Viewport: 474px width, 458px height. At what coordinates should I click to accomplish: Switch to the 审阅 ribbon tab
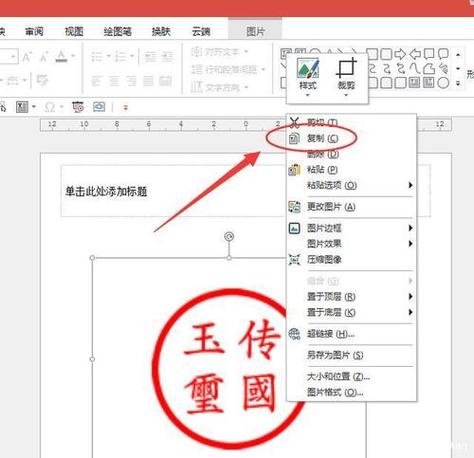tap(34, 31)
